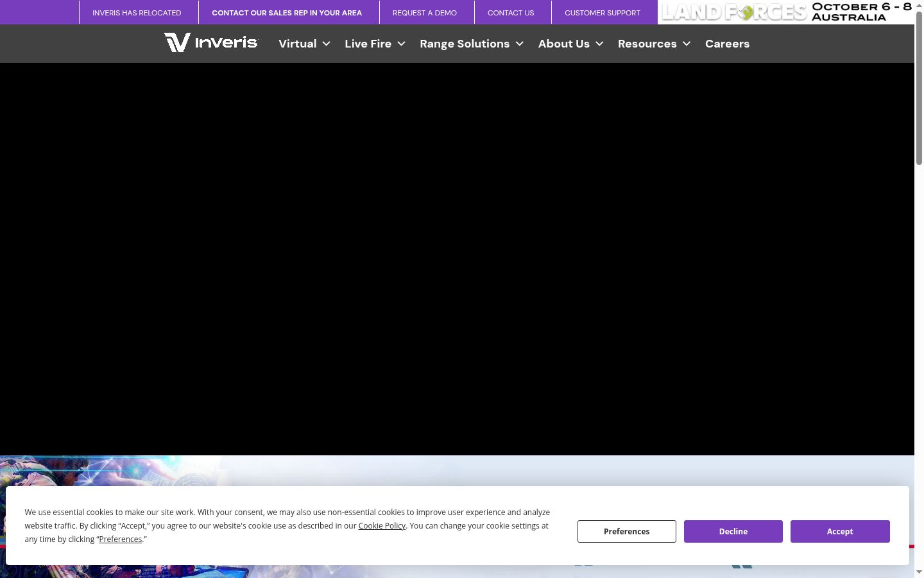
Task: Click the Request a Demo link
Action: (x=425, y=13)
